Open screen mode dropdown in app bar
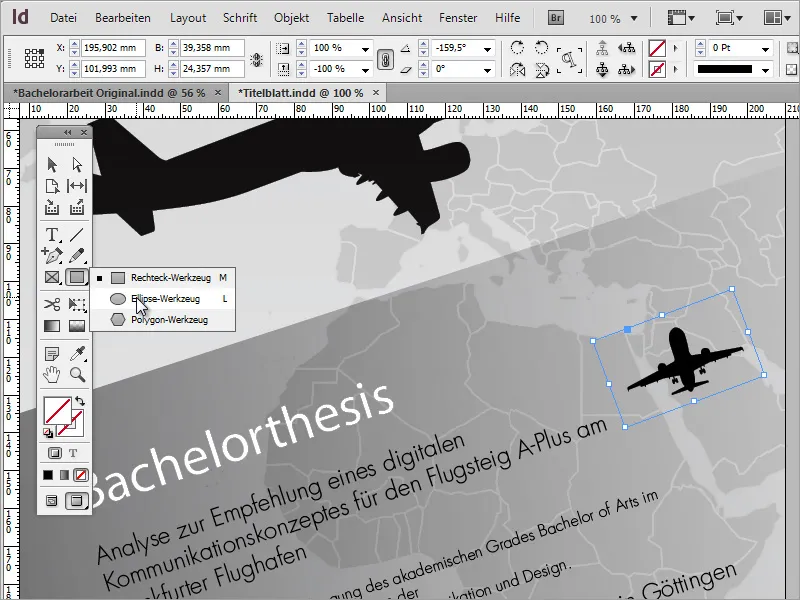This screenshot has width=800, height=600. (x=729, y=18)
